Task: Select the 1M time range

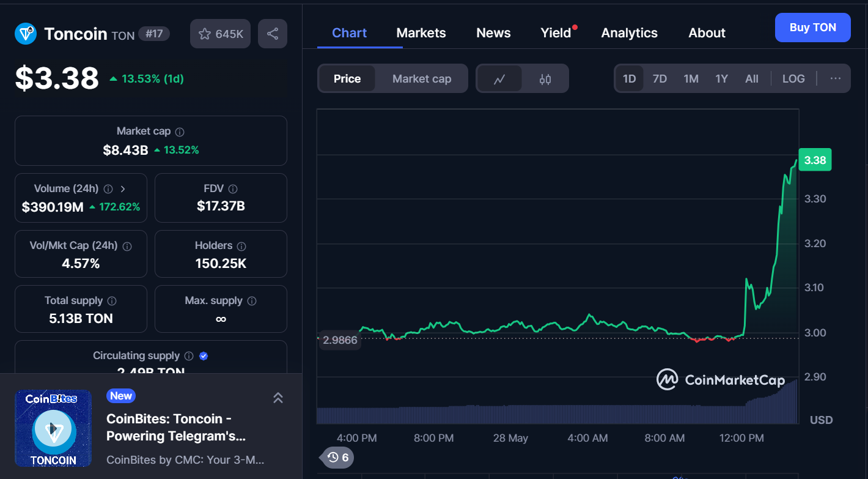Action: click(x=691, y=78)
